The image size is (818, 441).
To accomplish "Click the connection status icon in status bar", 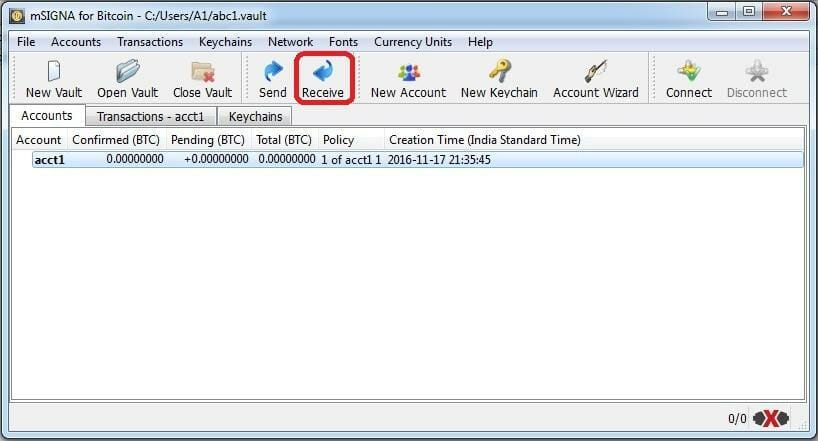I will point(771,418).
